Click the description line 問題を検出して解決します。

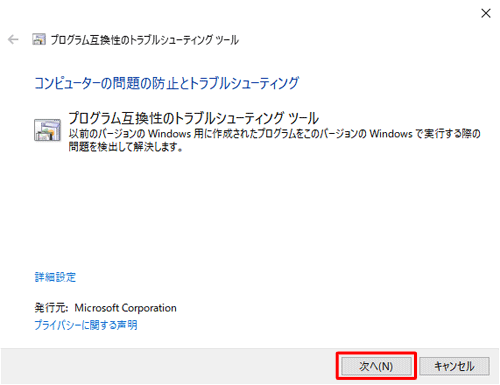coord(126,146)
